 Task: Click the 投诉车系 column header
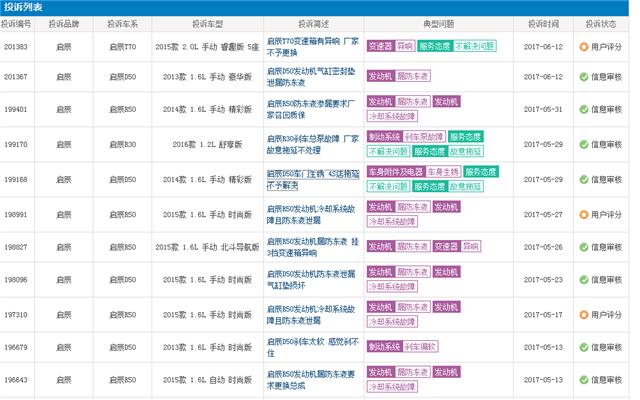[122, 24]
